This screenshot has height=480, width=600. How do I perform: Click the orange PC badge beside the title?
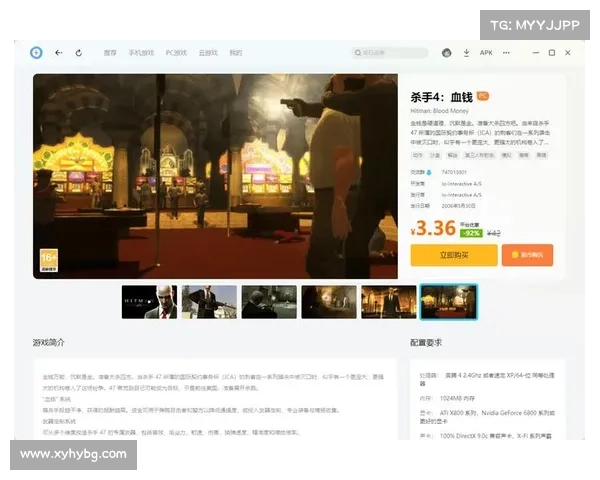(483, 96)
